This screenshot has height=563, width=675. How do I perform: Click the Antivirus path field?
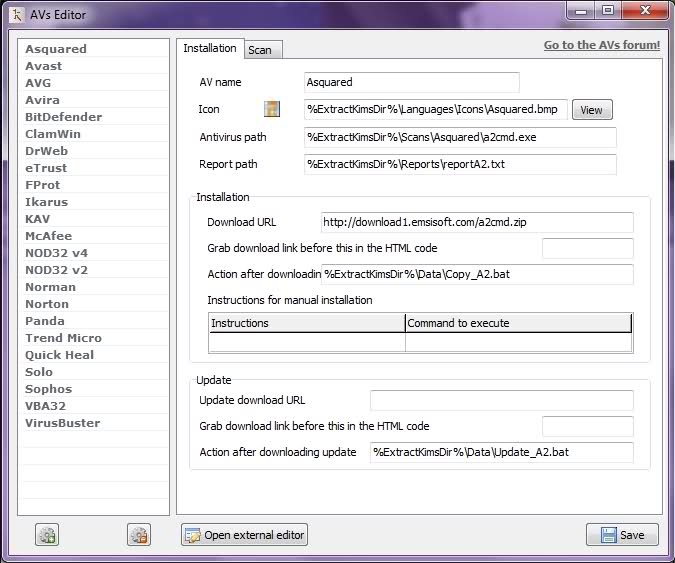tap(460, 137)
